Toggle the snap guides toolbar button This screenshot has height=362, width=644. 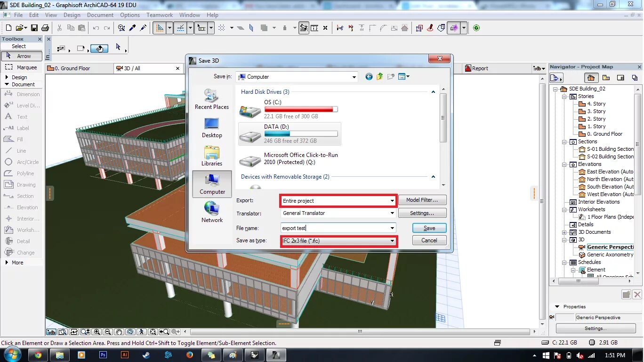pyautogui.click(x=180, y=28)
